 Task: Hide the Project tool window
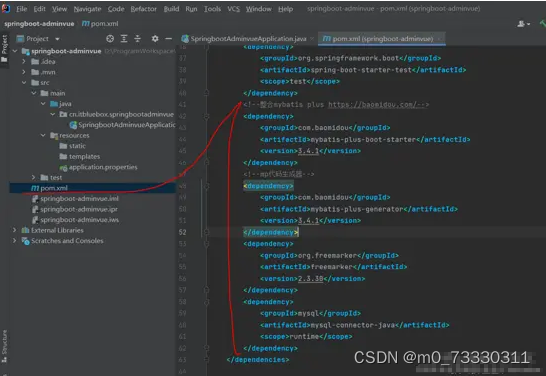169,39
